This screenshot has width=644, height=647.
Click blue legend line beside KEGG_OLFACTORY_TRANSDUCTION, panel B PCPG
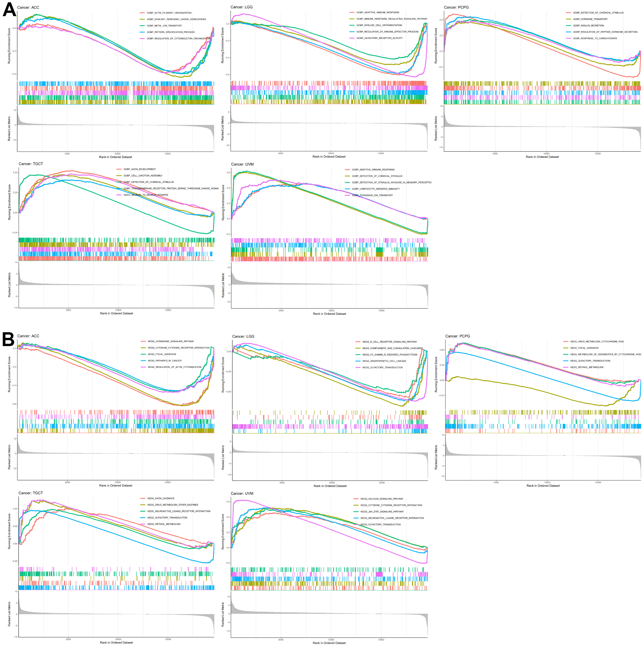pos(566,361)
